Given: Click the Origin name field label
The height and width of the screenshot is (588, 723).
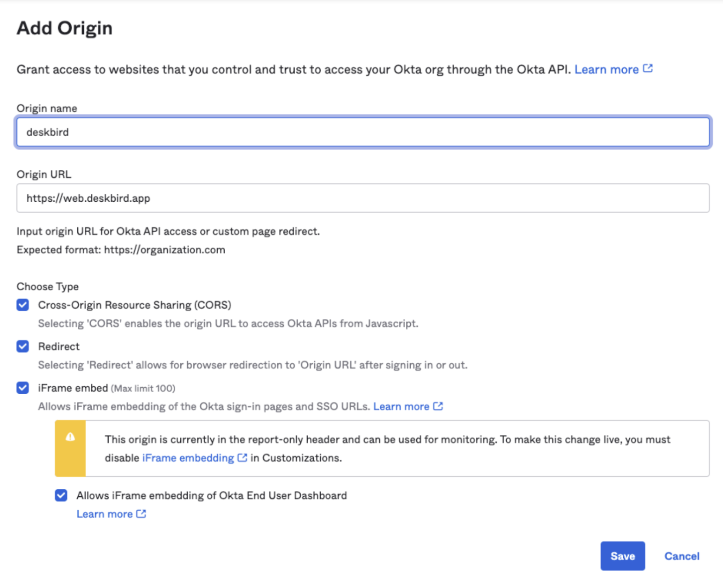Looking at the screenshot, I should (x=47, y=108).
